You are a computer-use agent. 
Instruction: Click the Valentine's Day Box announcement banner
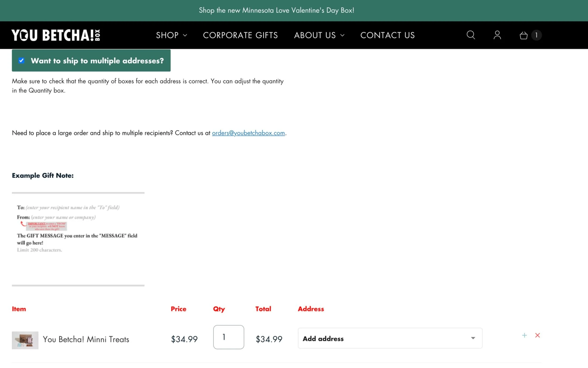pos(276,10)
